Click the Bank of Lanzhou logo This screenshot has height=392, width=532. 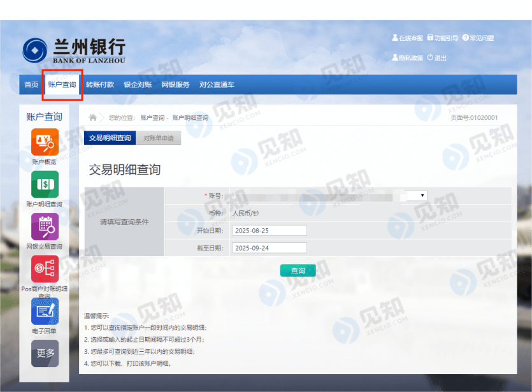click(x=75, y=50)
